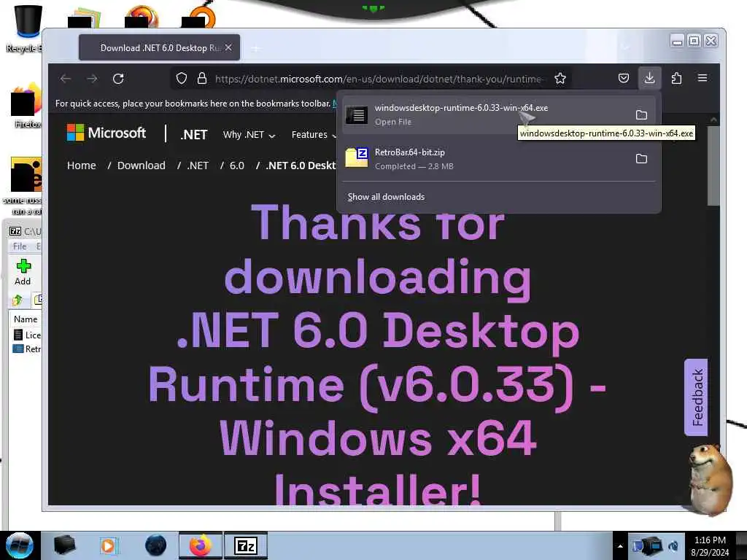Open the Save to Pocket icon

click(x=624, y=79)
